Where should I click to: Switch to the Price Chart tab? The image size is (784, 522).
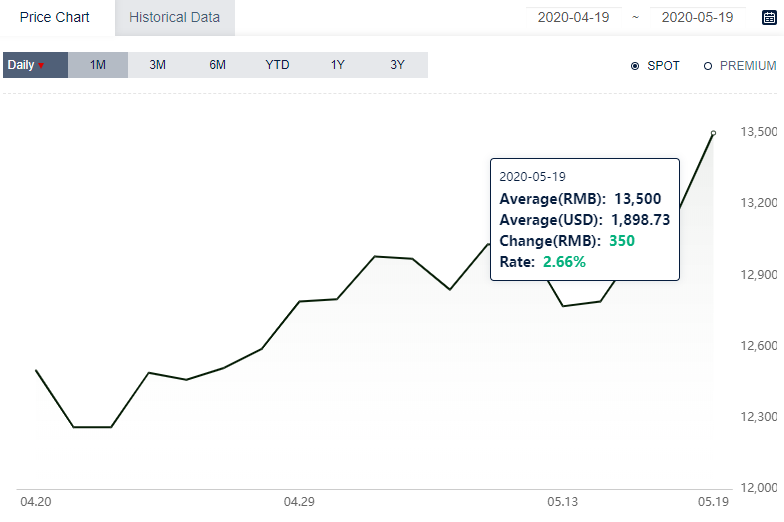pyautogui.click(x=54, y=18)
